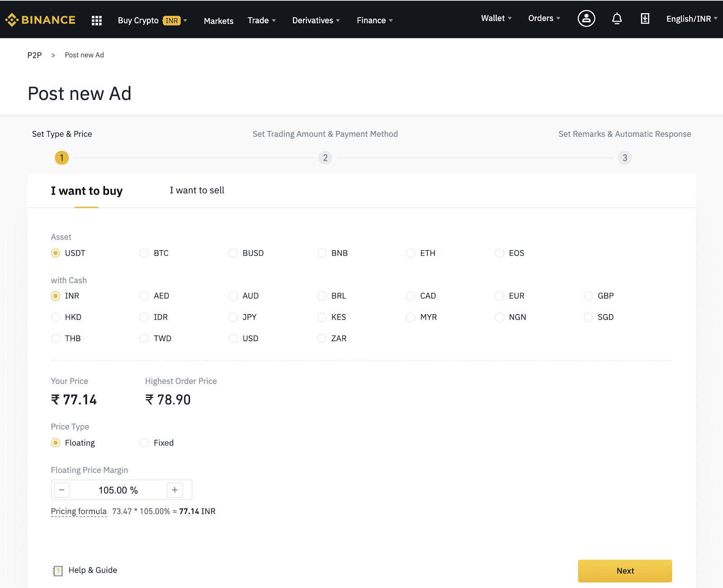Go to step 3 circle indicator
The width and height of the screenshot is (723, 588).
tap(625, 158)
